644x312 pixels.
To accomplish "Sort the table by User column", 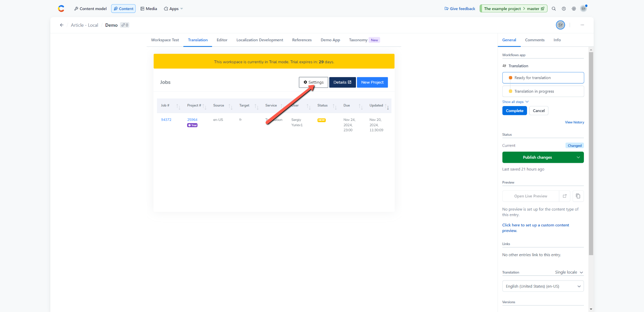I will click(x=308, y=107).
